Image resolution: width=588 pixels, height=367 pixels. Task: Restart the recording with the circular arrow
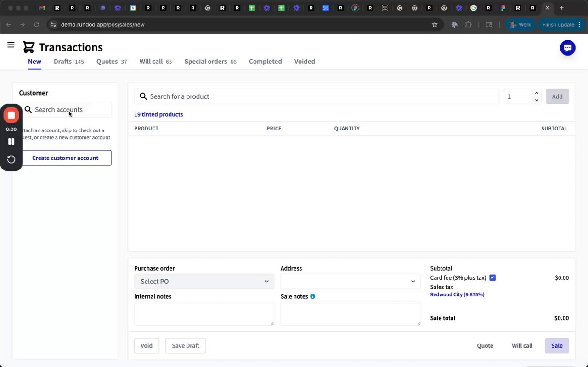tap(11, 159)
